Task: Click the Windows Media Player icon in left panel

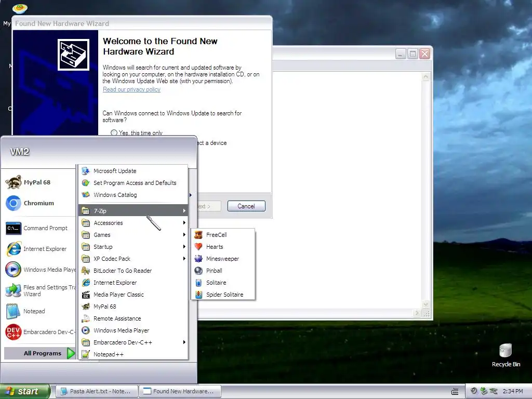Action: (13, 270)
